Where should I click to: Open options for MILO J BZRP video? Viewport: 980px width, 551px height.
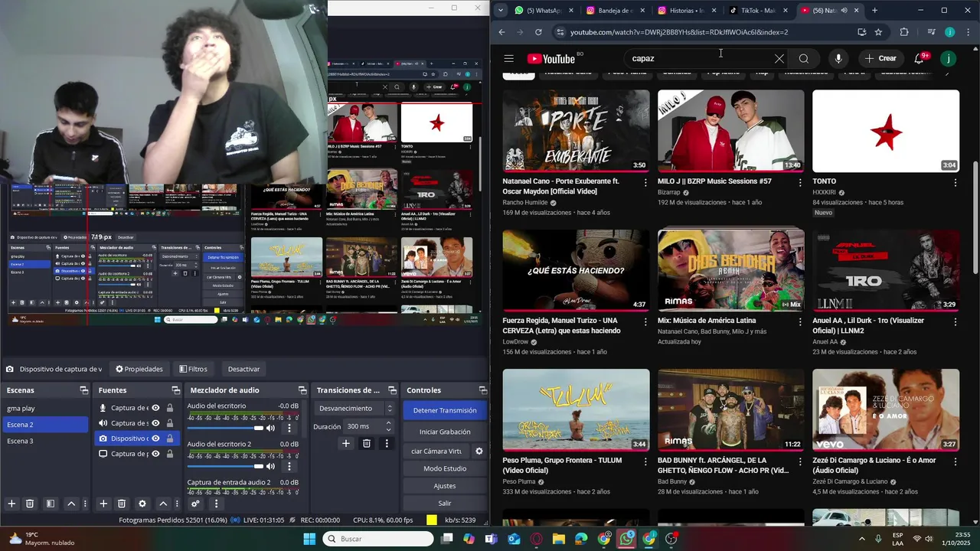point(800,183)
